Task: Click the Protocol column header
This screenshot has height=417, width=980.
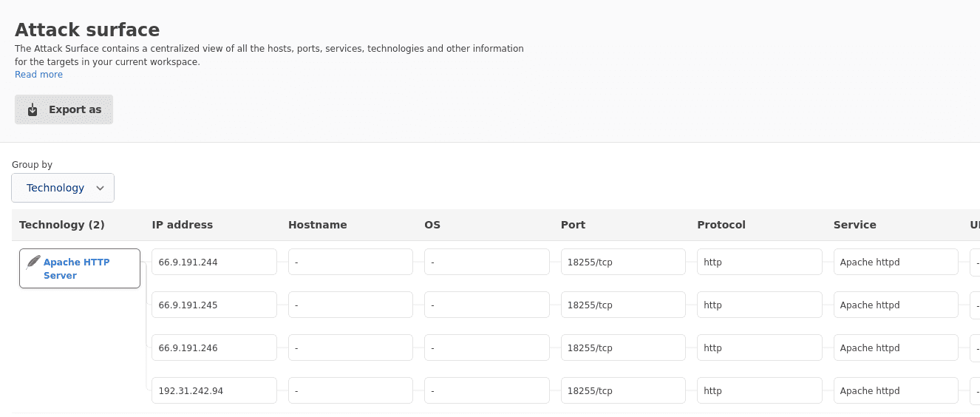Action: 721,225
